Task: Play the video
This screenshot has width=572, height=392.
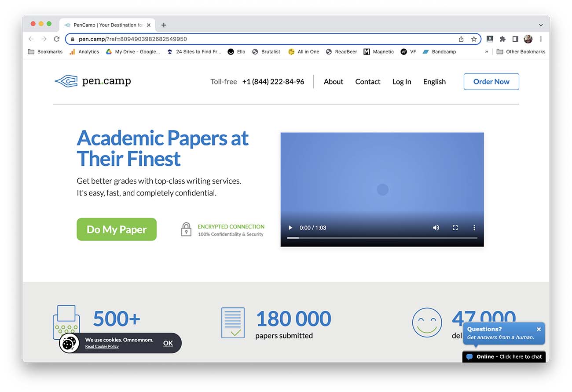Action: click(x=290, y=228)
